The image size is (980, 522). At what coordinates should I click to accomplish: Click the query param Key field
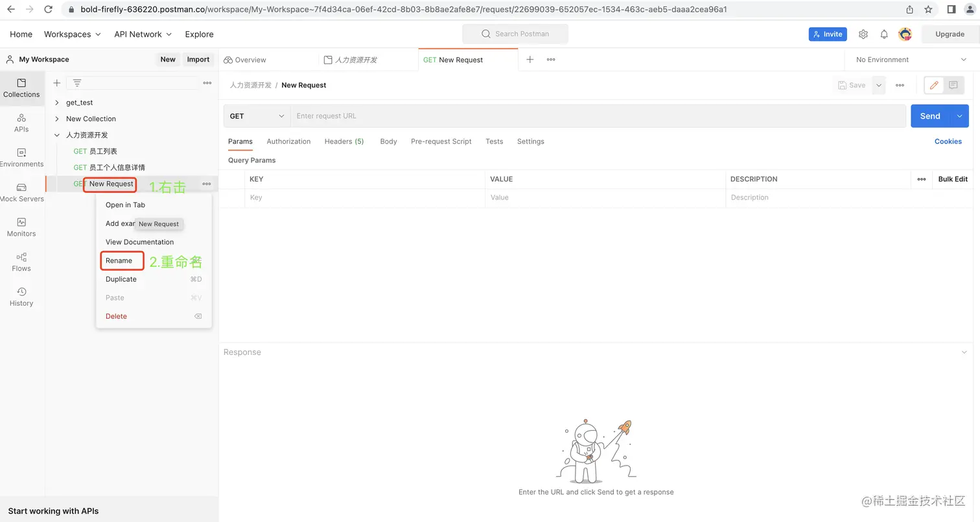pos(365,198)
